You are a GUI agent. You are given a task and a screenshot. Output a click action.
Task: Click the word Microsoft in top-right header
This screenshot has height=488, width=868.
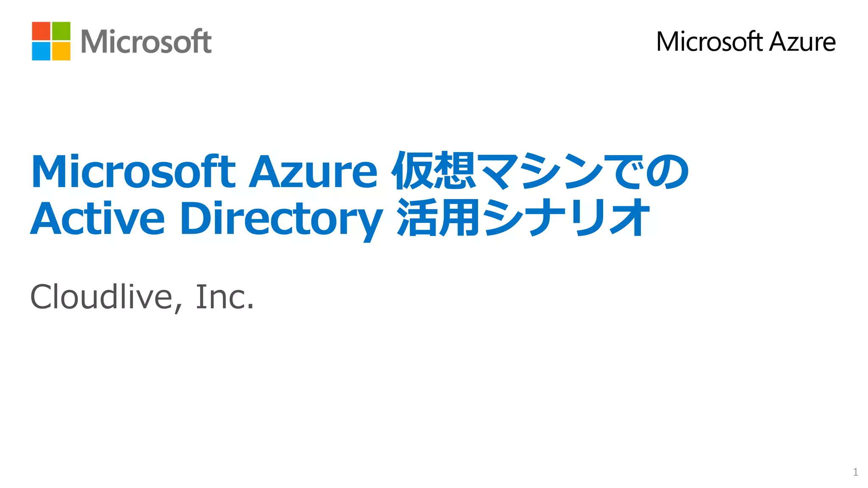(709, 42)
